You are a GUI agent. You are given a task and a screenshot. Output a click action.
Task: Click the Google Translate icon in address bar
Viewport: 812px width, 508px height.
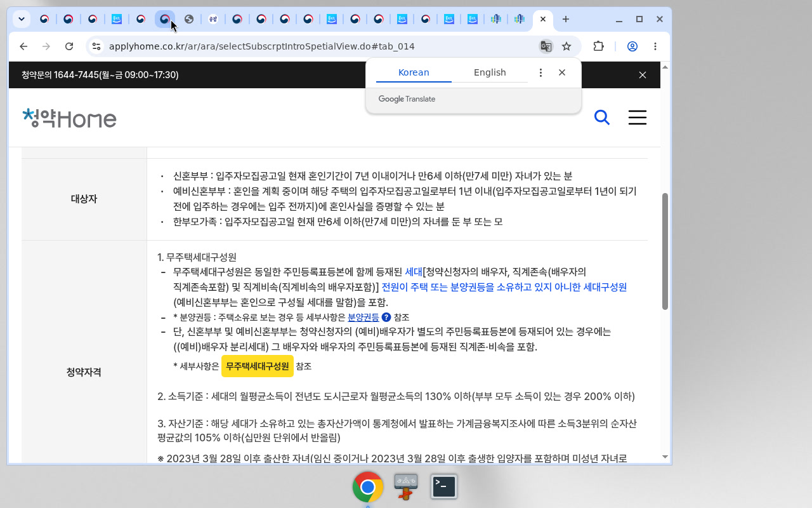pyautogui.click(x=546, y=46)
